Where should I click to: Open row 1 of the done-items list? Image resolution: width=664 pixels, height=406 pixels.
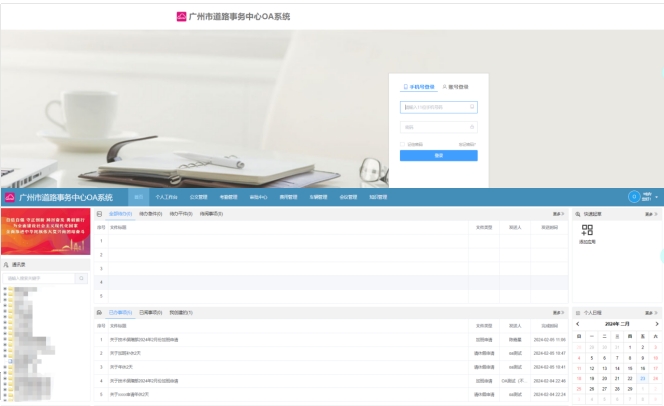click(x=331, y=340)
